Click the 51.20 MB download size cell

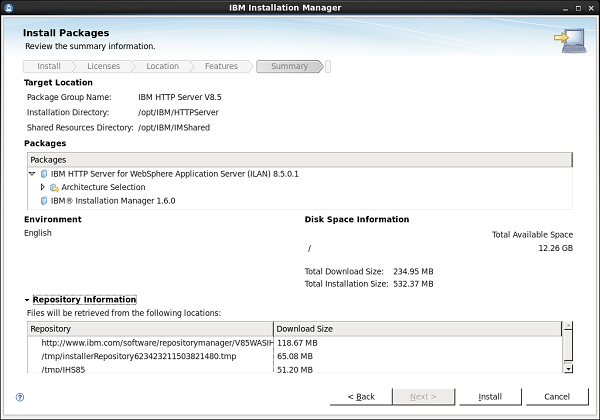(295, 370)
